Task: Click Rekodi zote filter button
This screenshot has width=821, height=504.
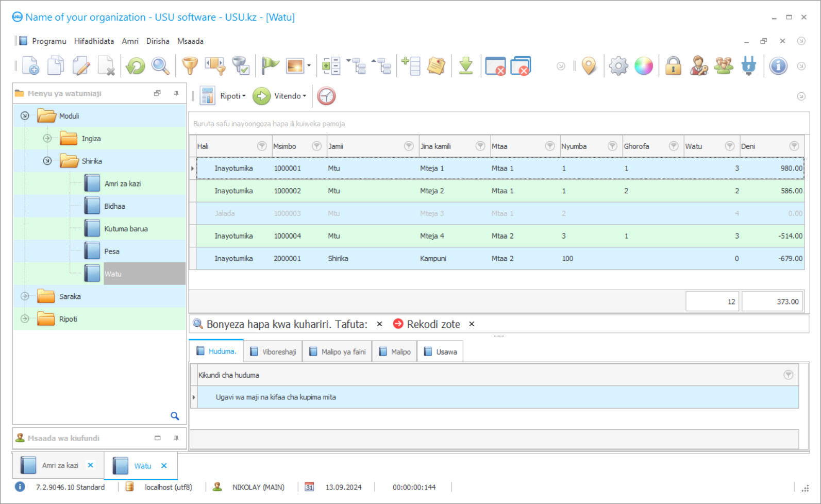Action: (x=427, y=324)
